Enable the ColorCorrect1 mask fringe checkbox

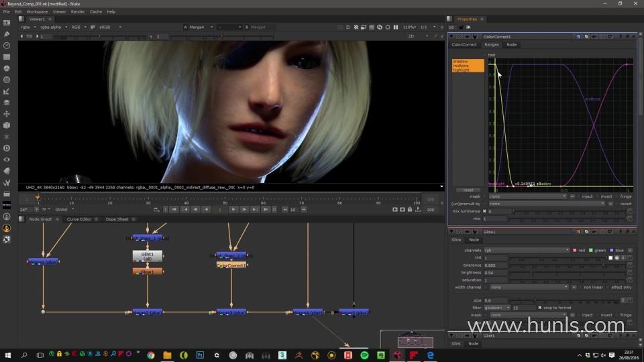click(x=617, y=196)
